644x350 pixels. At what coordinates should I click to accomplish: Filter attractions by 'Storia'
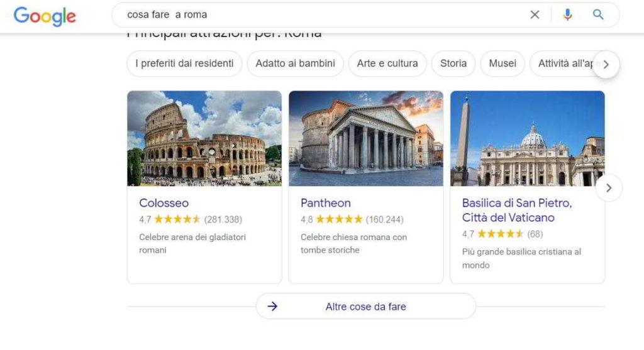[x=453, y=63]
